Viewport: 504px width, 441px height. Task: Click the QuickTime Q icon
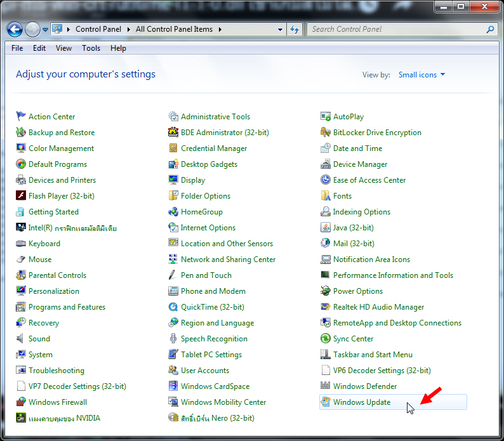point(173,306)
